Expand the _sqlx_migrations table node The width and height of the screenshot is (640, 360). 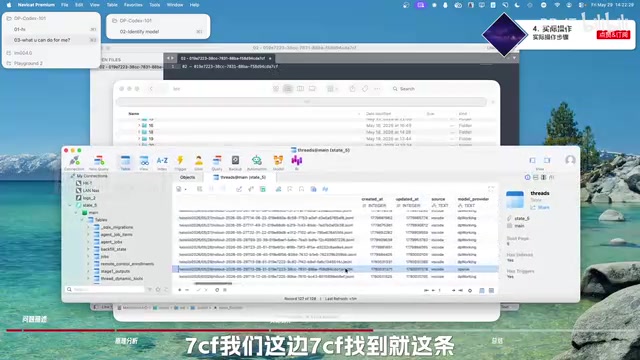coord(88,227)
